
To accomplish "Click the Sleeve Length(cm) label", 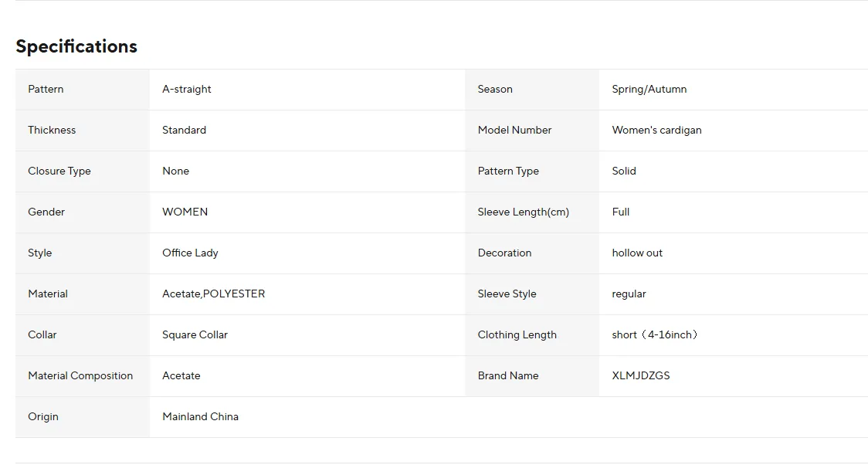I will coord(523,212).
